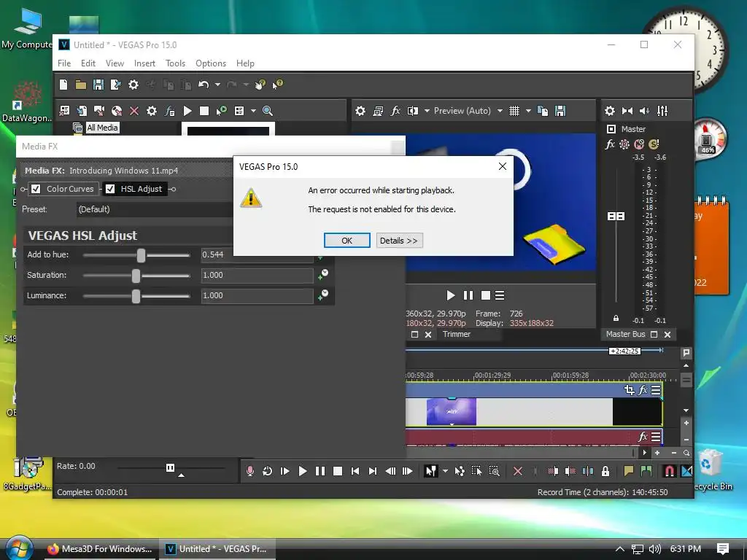Open the Help menu

pyautogui.click(x=245, y=63)
